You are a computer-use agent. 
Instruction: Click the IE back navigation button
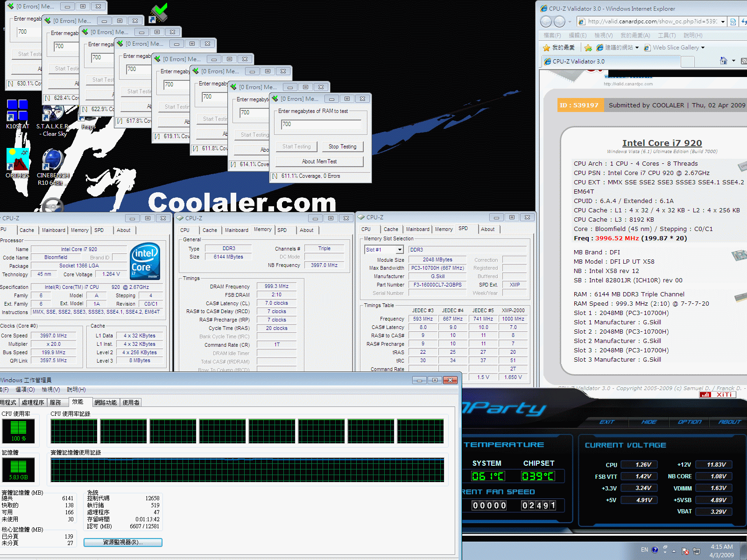pos(546,21)
